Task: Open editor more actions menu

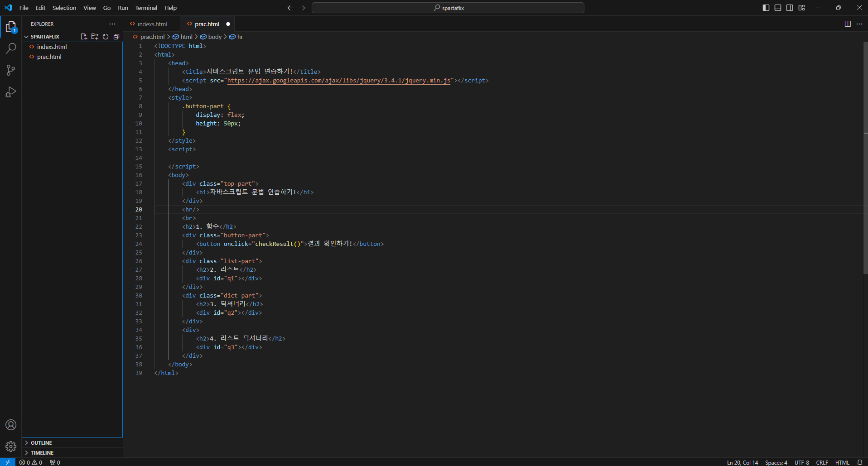Action: click(x=859, y=24)
